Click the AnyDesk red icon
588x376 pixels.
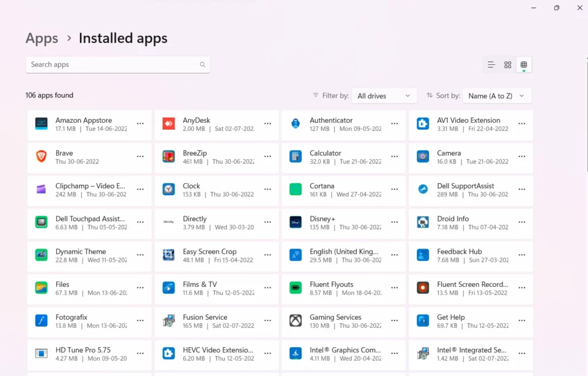[168, 124]
